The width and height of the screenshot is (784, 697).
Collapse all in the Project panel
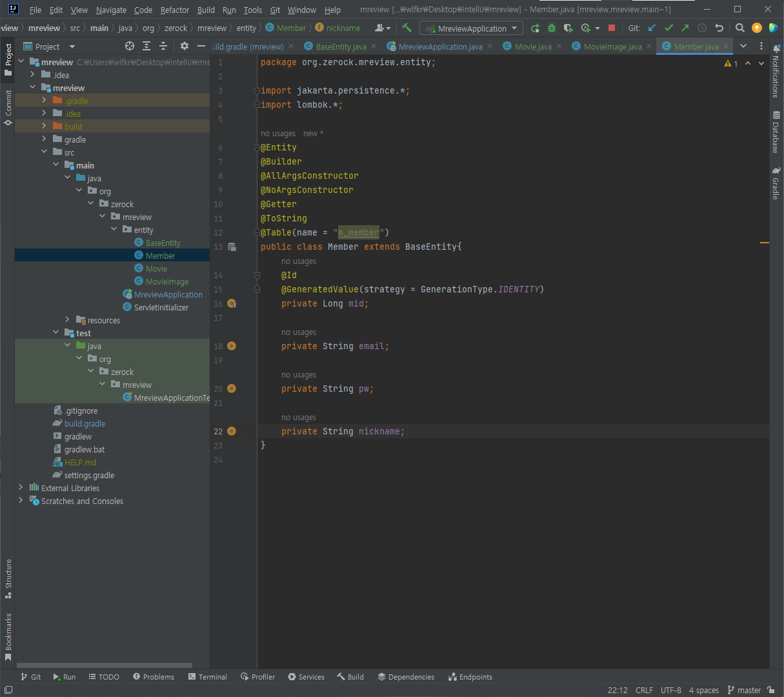click(163, 46)
